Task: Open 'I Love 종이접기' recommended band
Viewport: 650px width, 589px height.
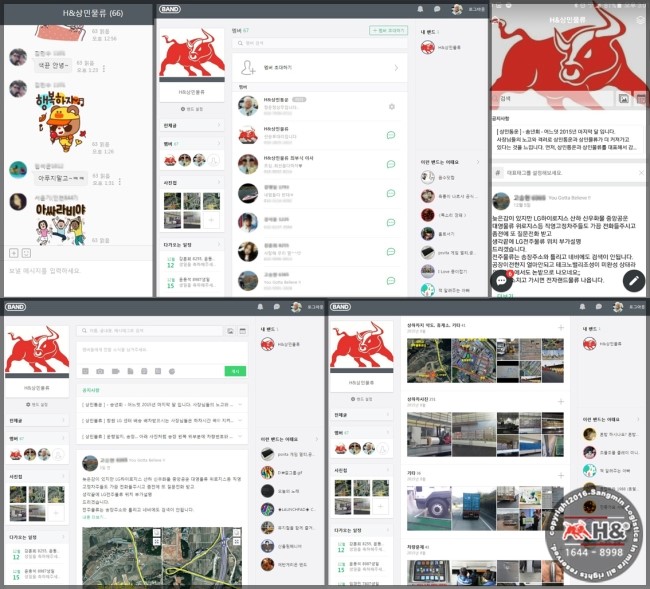Action: tap(446, 271)
